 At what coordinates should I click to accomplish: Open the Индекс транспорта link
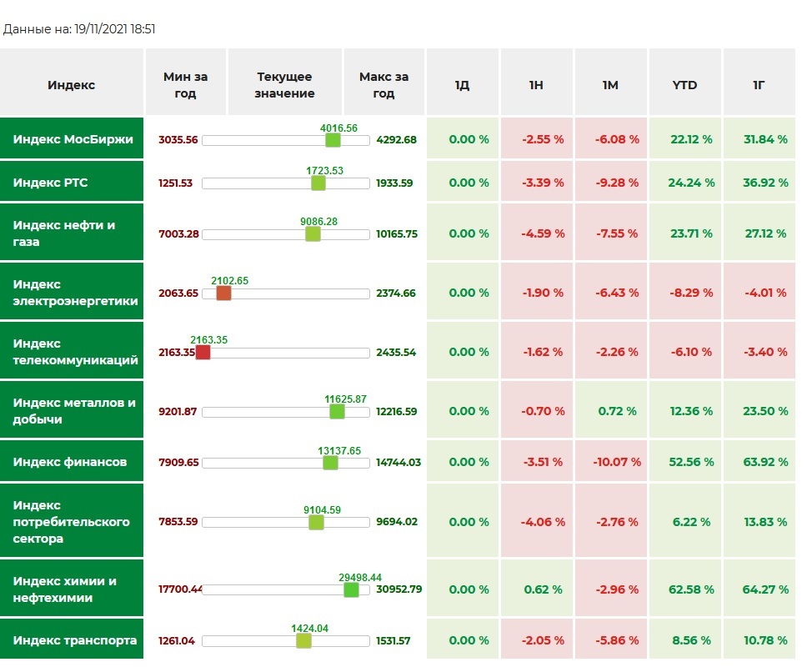click(75, 640)
